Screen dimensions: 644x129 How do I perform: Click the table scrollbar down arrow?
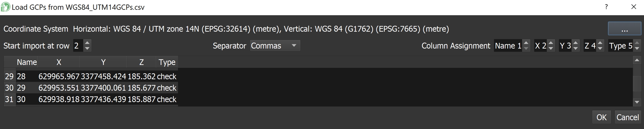[x=637, y=102]
